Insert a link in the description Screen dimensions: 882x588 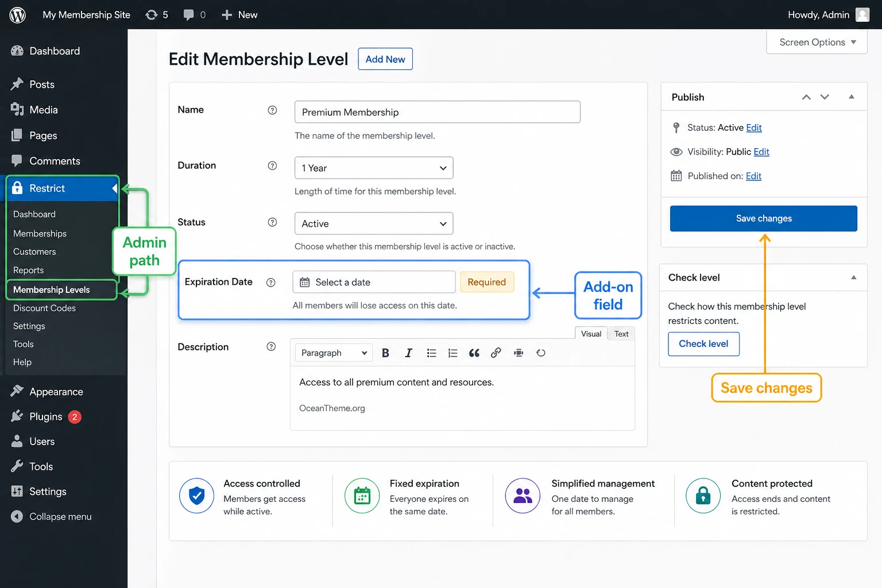(496, 353)
